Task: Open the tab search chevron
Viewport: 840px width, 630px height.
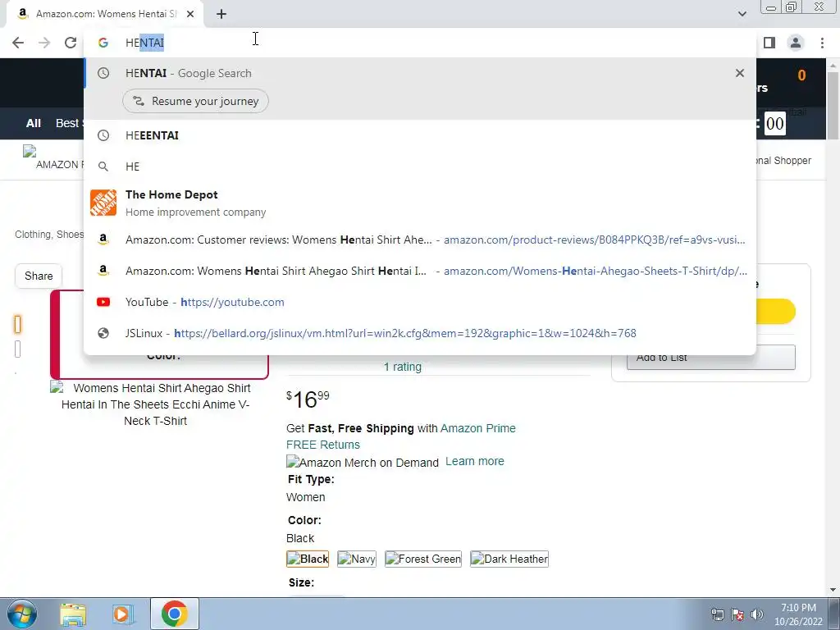Action: pyautogui.click(x=742, y=14)
